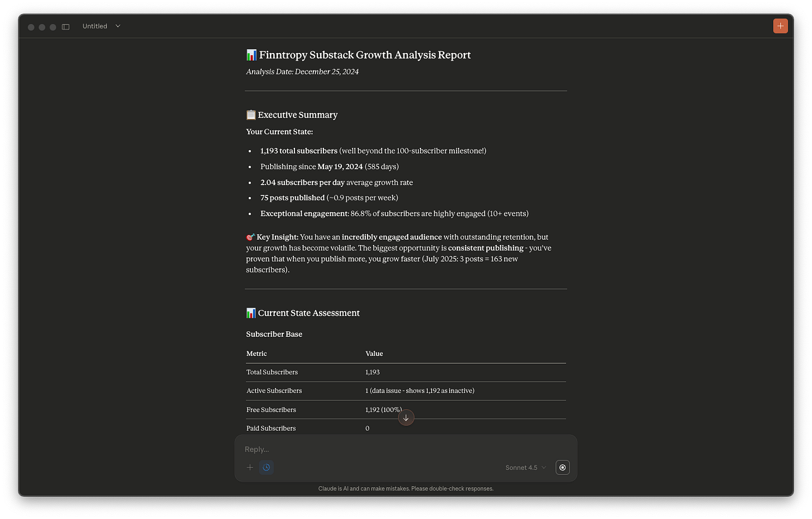812x519 pixels.
Task: Click the scroll-to-bottom arrow button
Action: 406,417
